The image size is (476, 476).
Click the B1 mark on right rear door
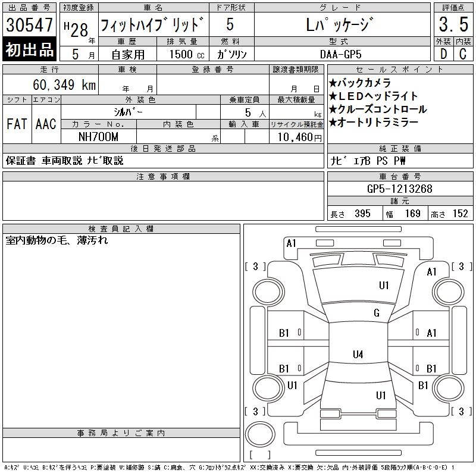(431, 369)
